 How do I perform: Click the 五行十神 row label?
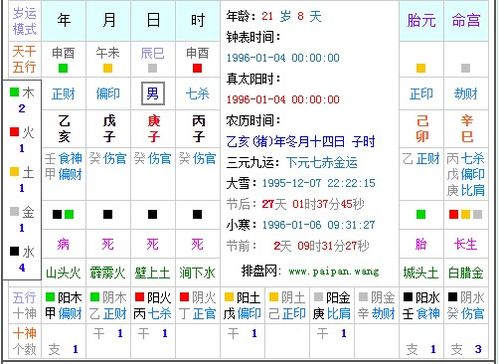(24, 305)
